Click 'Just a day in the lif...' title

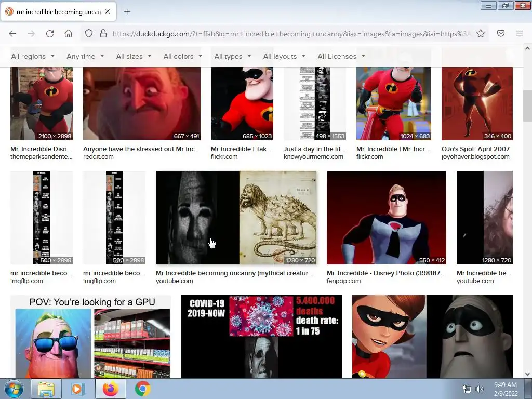pyautogui.click(x=314, y=149)
